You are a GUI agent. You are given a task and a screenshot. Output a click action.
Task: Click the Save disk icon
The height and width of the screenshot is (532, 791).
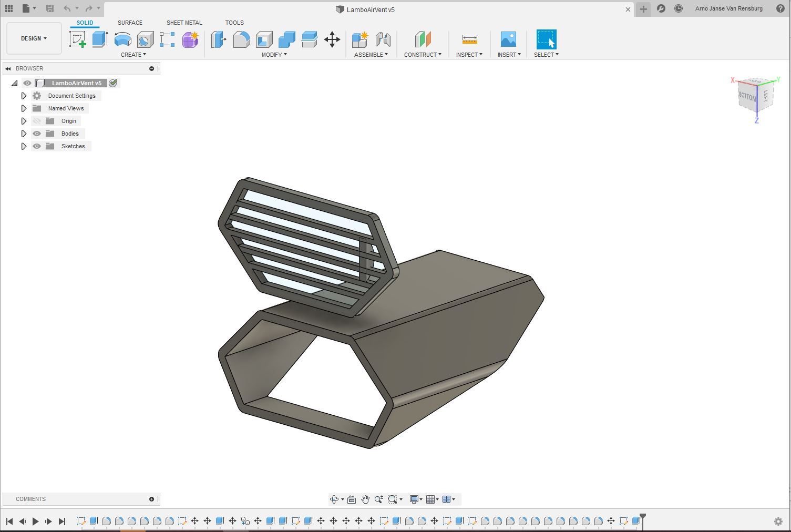[x=50, y=8]
